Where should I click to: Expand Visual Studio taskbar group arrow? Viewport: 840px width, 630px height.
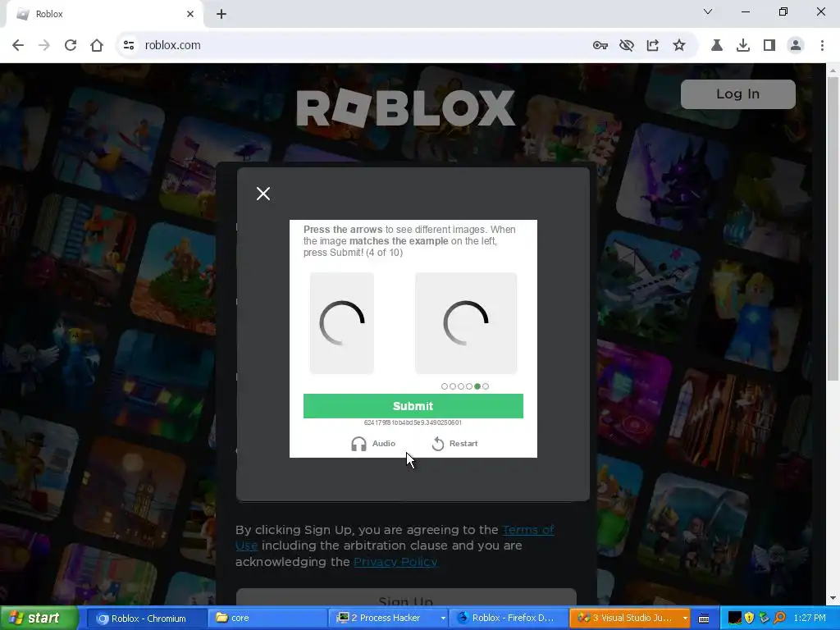point(685,619)
